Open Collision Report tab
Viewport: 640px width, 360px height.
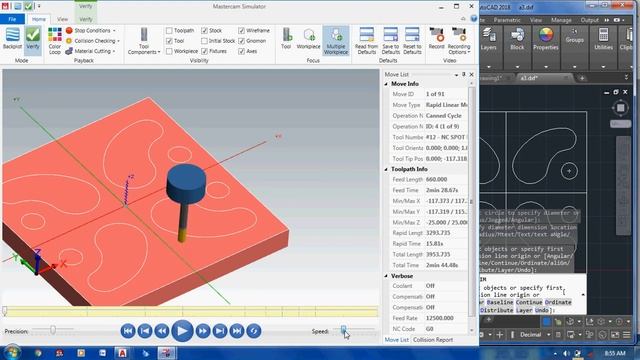tap(433, 340)
